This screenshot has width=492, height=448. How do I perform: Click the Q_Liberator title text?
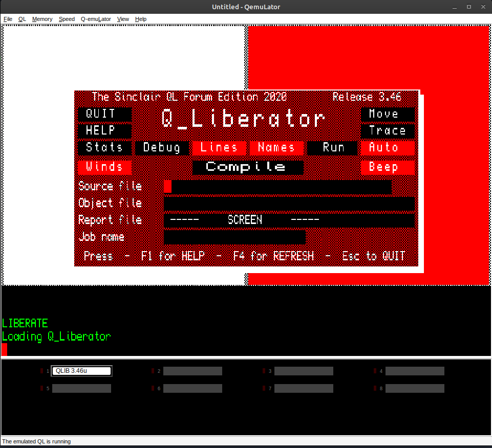point(243,119)
